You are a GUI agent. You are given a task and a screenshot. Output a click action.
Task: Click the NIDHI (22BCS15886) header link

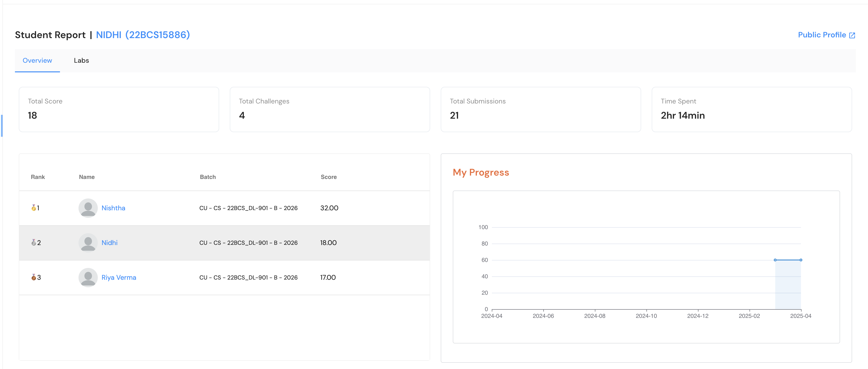click(x=143, y=35)
